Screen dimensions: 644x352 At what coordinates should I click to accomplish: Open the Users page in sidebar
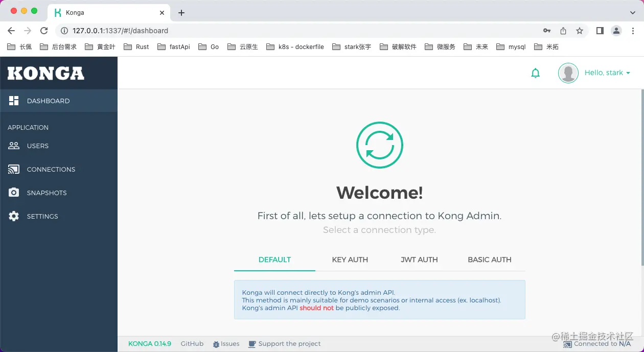click(59, 146)
